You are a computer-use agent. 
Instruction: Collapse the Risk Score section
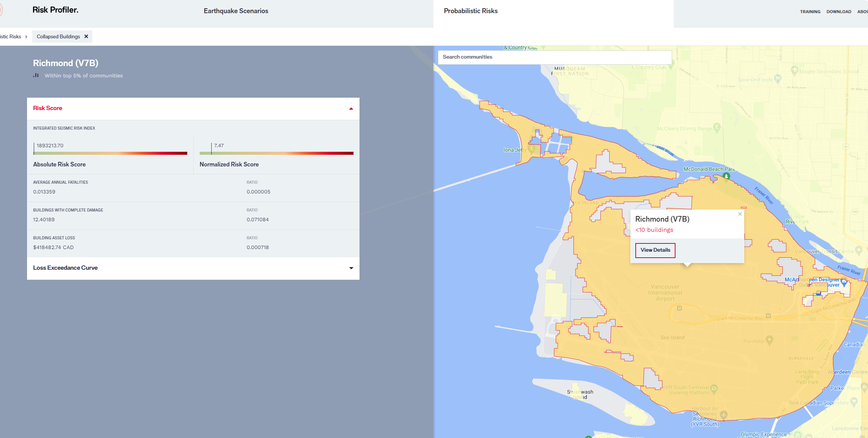tap(351, 109)
